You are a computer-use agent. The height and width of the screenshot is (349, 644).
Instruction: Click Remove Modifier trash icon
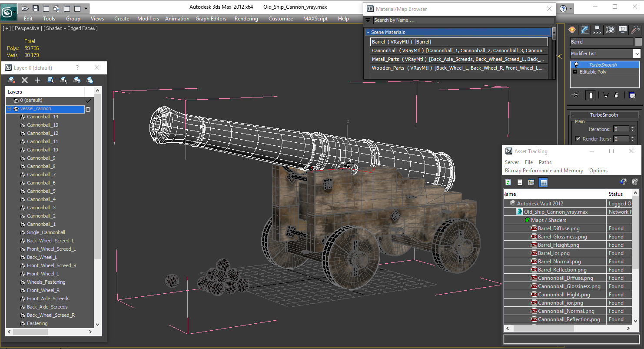click(x=616, y=95)
